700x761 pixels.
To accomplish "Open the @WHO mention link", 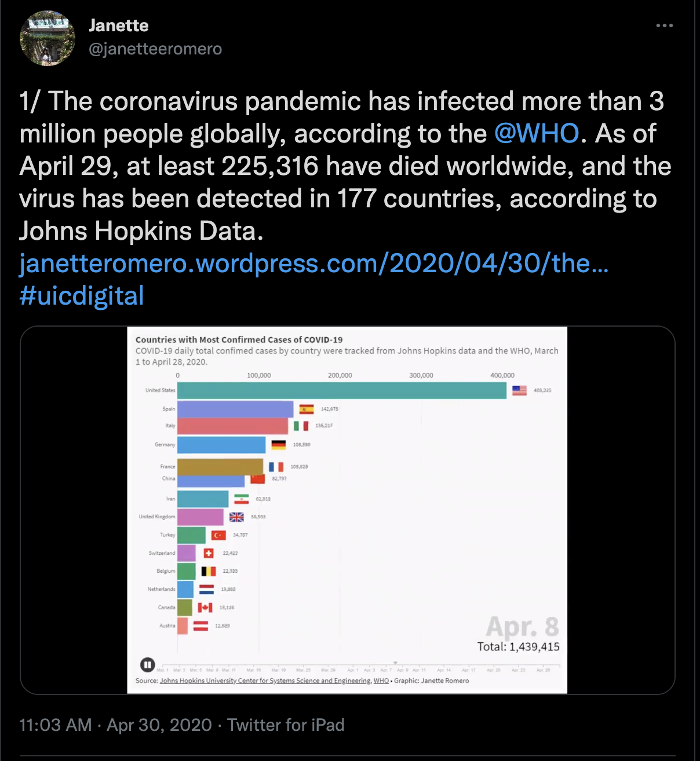I will pyautogui.click(x=537, y=134).
